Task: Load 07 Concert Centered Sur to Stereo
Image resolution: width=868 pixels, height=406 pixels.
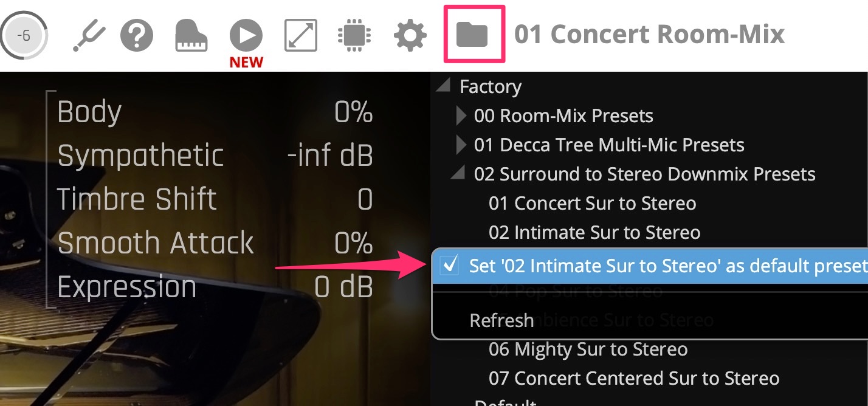Action: point(633,378)
